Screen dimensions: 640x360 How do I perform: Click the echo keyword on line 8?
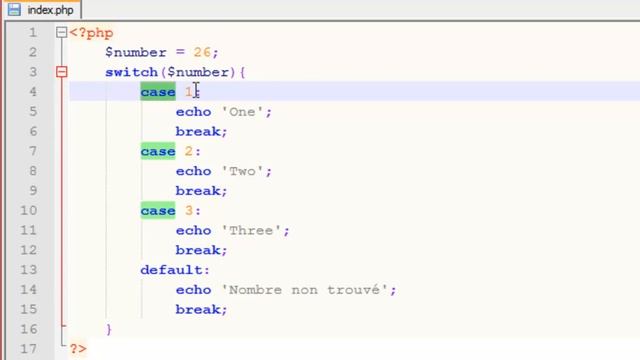click(x=193, y=171)
